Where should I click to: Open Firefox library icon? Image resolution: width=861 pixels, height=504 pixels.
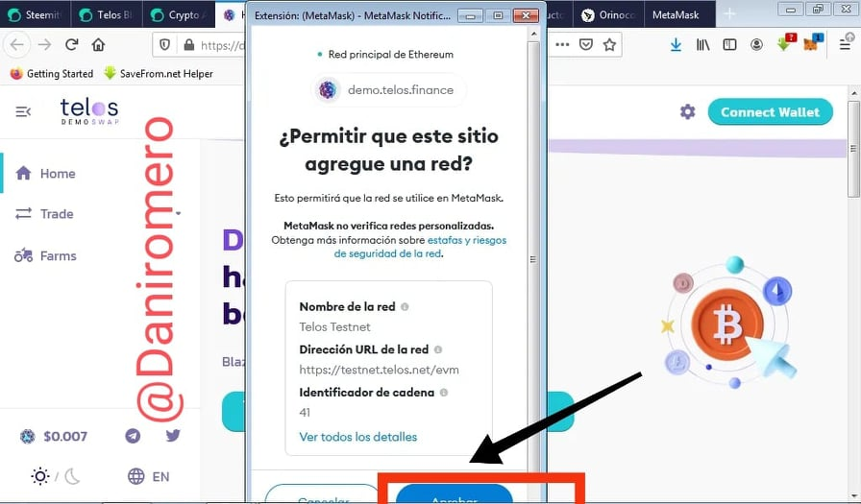click(702, 44)
